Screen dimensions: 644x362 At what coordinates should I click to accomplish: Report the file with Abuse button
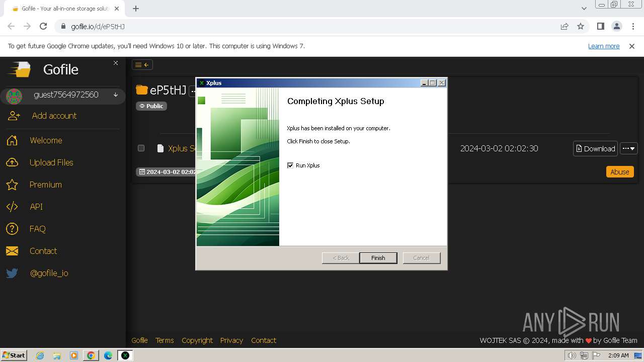(620, 171)
